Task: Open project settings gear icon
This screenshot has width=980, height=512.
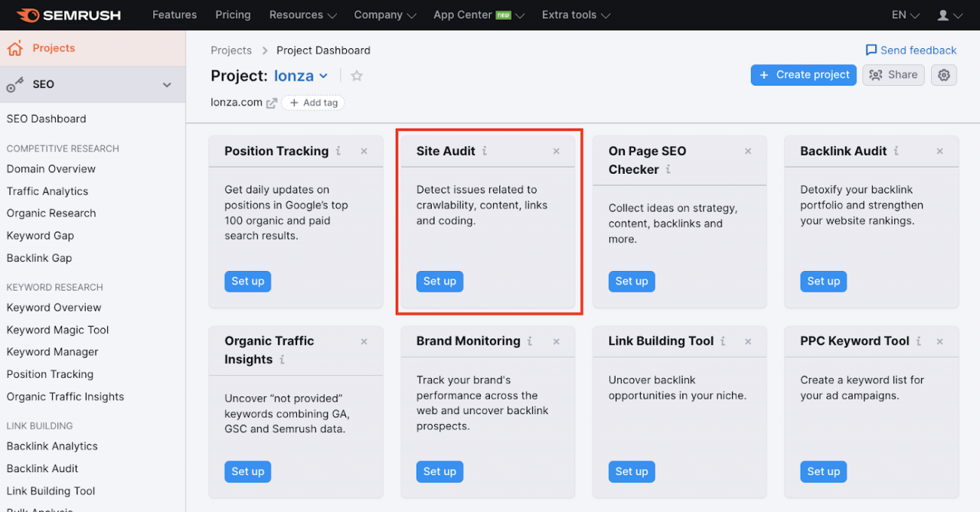Action: (944, 75)
